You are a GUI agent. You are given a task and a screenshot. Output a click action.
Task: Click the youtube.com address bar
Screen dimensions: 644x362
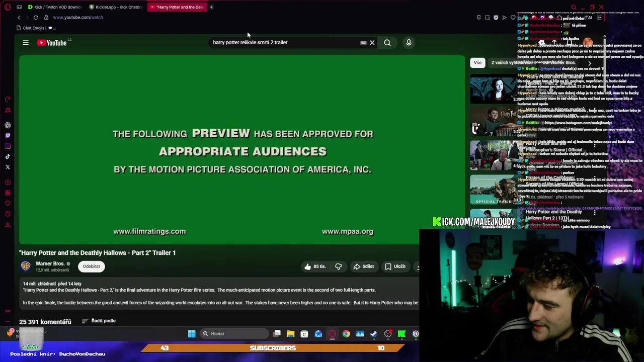(78, 18)
